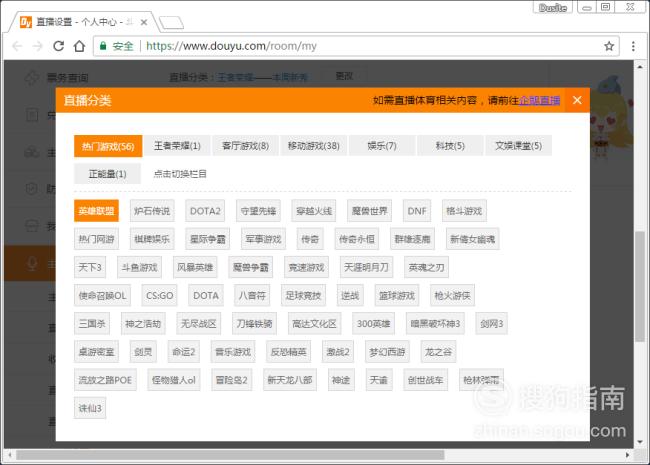Select the 斗鱼游戏 category

click(139, 267)
